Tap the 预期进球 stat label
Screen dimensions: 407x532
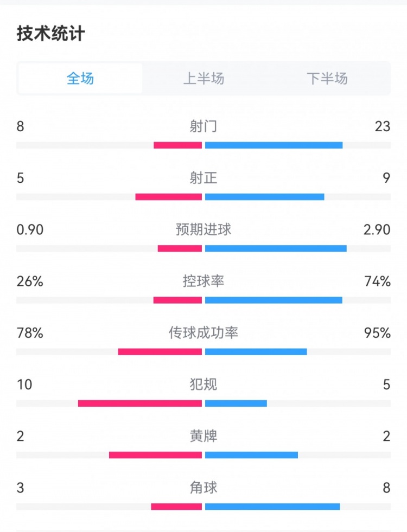tap(203, 229)
